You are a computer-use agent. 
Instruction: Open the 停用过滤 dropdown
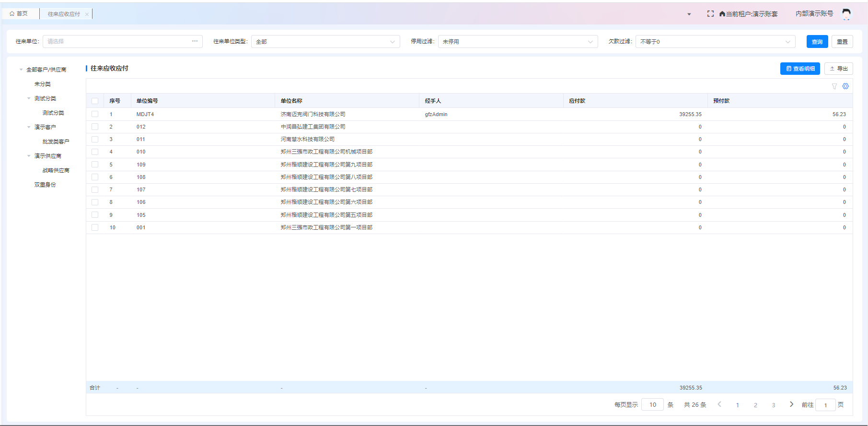click(518, 42)
